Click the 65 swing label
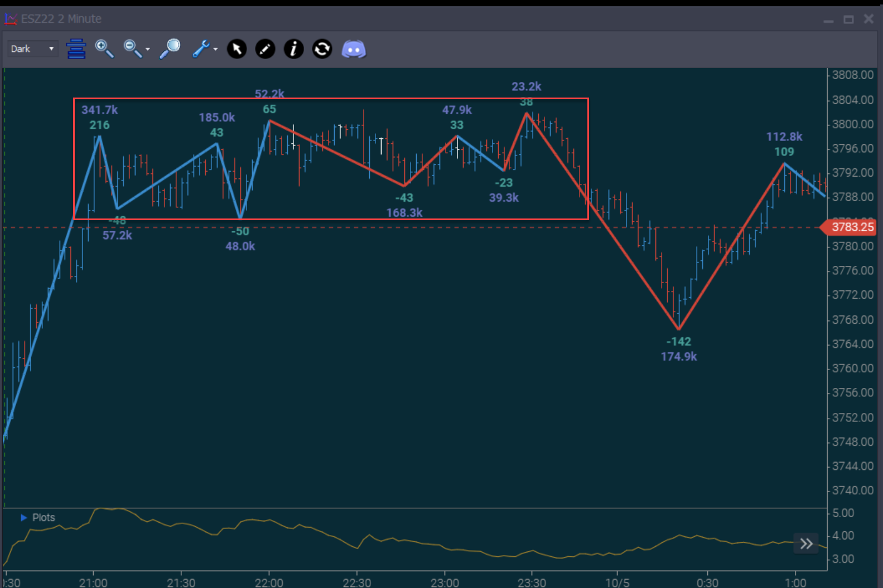The height and width of the screenshot is (588, 883). pos(269,109)
